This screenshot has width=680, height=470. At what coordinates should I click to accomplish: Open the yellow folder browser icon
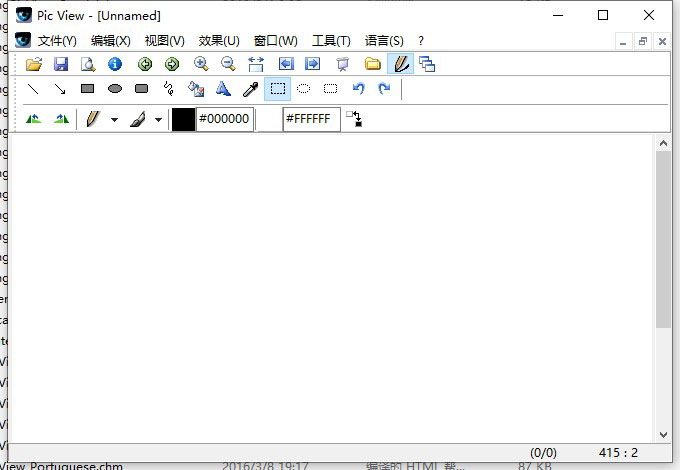point(373,64)
